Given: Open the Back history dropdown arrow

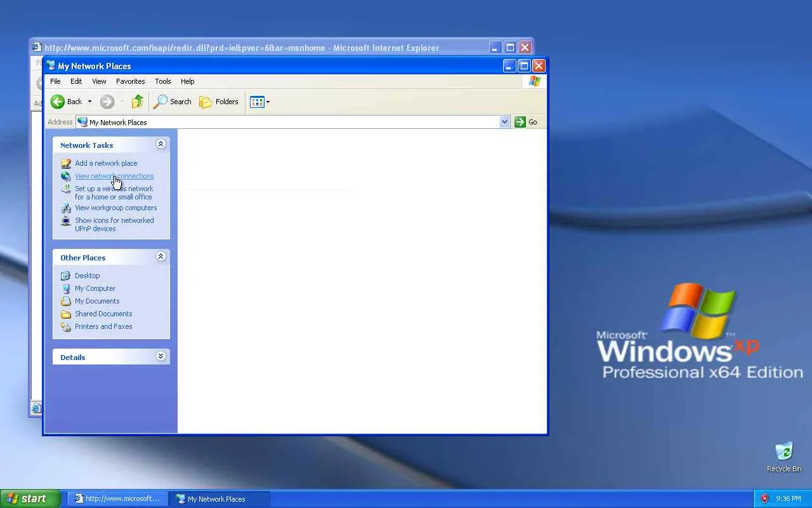Looking at the screenshot, I should pyautogui.click(x=89, y=102).
